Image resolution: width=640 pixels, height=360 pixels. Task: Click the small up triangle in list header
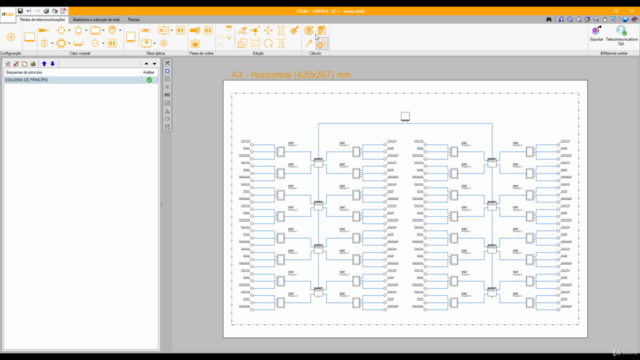146,64
